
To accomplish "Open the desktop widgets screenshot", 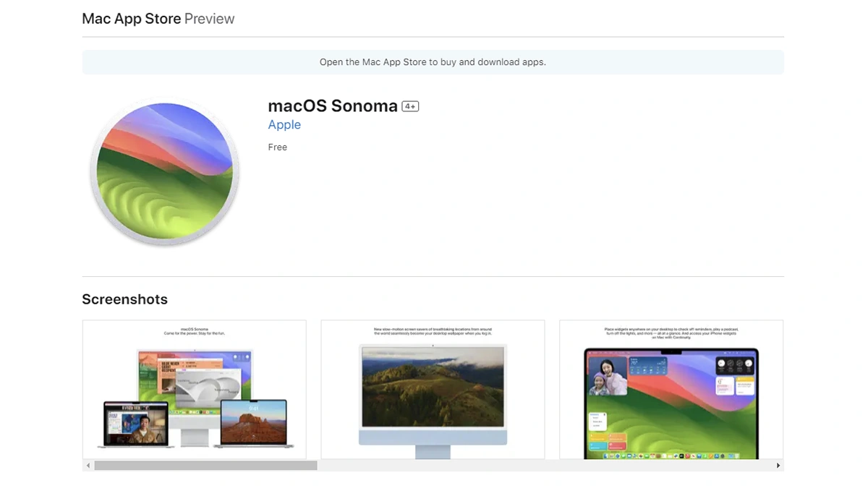I will click(671, 390).
